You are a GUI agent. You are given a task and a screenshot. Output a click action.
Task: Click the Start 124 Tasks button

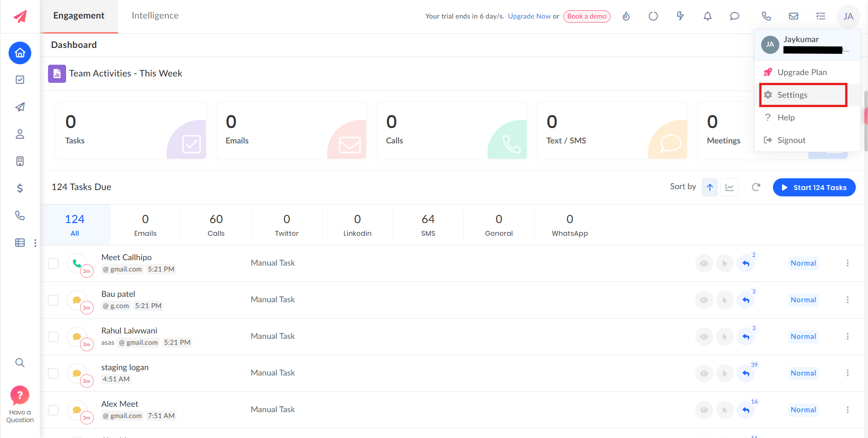(x=814, y=187)
